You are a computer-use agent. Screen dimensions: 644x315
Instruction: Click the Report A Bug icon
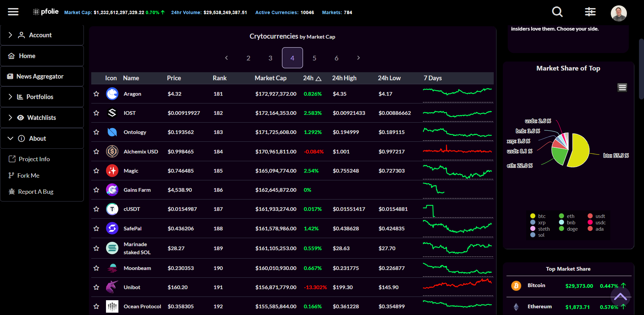click(12, 191)
